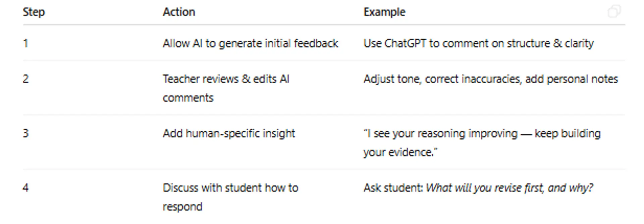Screen dimensions: 644x224
Task: Click "Allow AI to generate initial feedback"
Action: click(250, 43)
